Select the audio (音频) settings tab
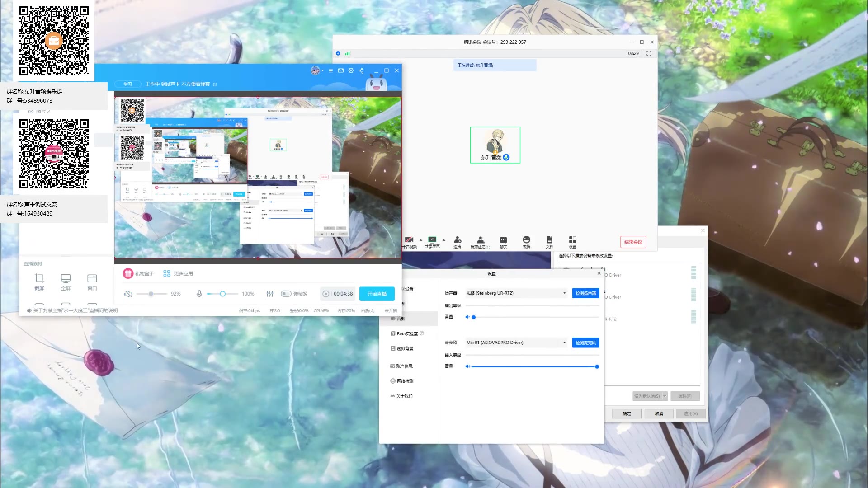 coord(409,319)
